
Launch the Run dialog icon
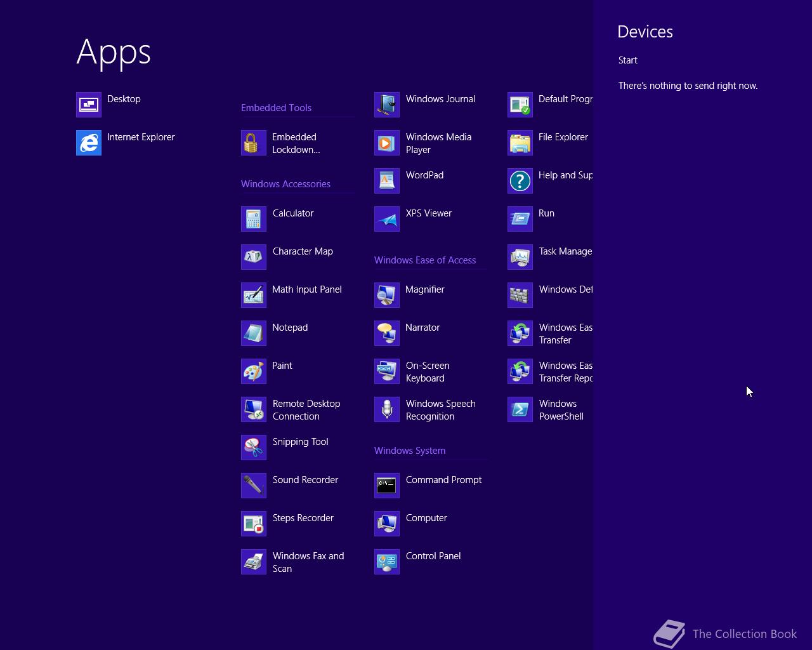(x=520, y=219)
